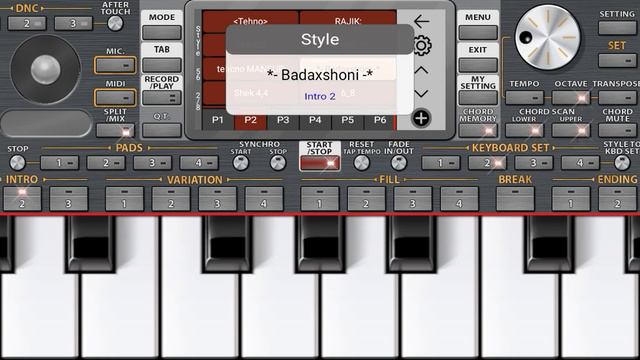This screenshot has height=360, width=640.
Task: Select INTRO 2 button
Action: click(x=22, y=198)
